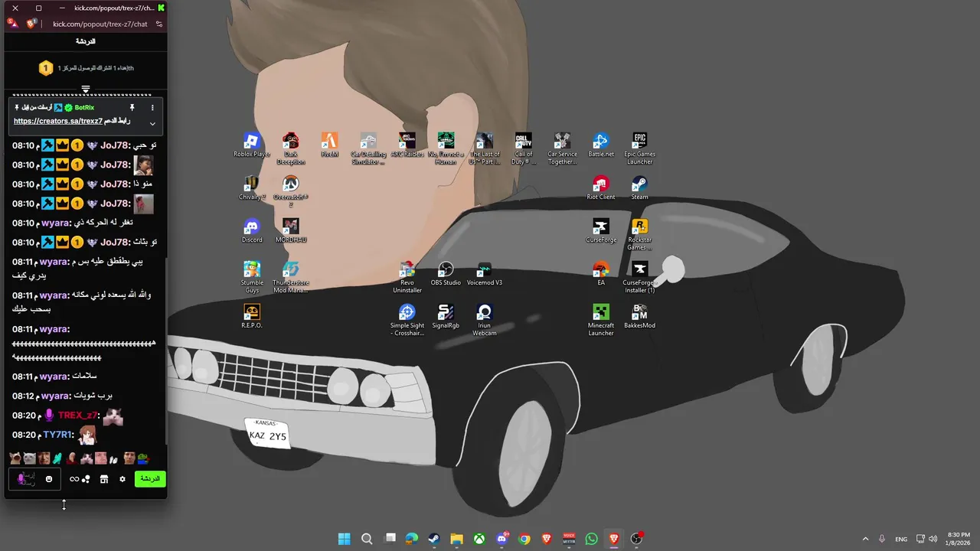Open R.E.P.O. desktop shortcut
Viewport: 980px width, 551px height.
click(252, 317)
